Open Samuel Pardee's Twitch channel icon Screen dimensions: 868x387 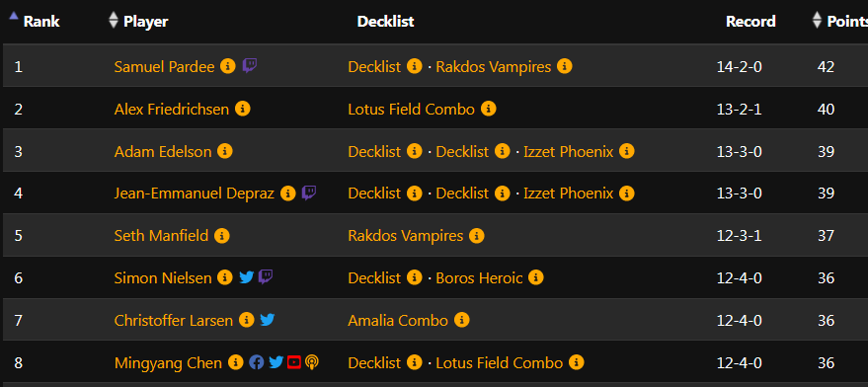point(250,66)
